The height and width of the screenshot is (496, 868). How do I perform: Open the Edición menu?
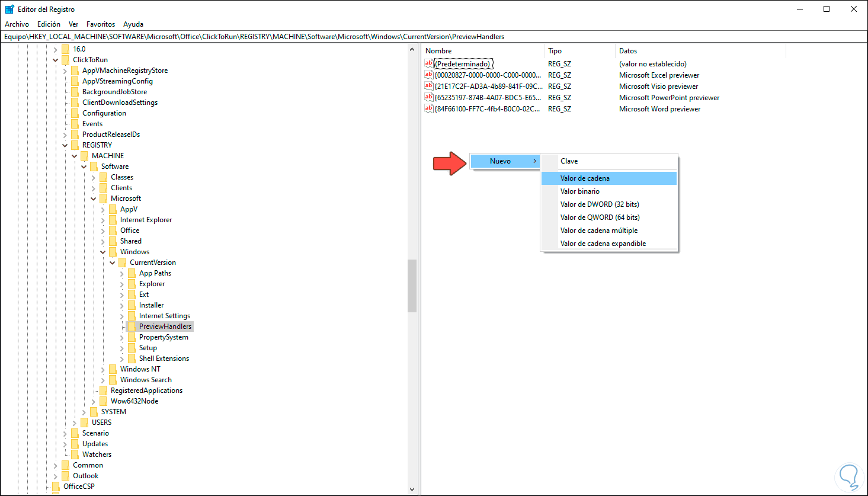pyautogui.click(x=49, y=24)
